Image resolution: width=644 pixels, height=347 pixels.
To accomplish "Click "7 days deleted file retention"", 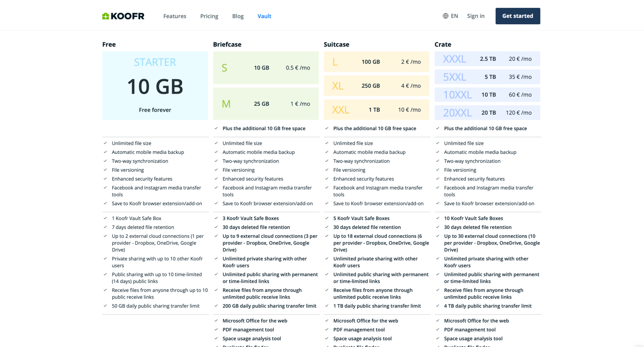I will [x=143, y=227].
